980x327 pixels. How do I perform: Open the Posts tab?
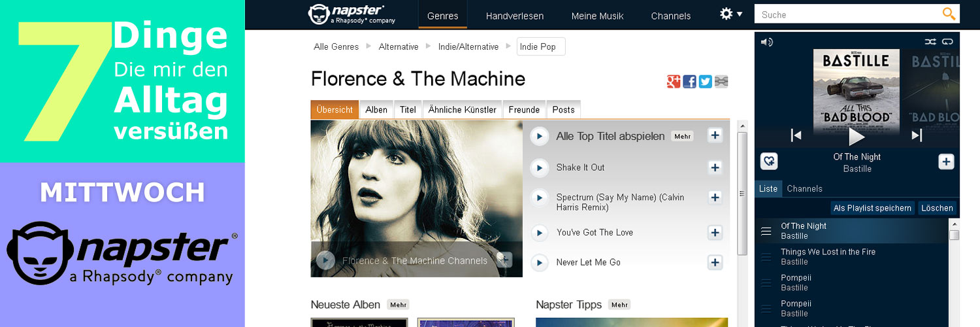563,110
